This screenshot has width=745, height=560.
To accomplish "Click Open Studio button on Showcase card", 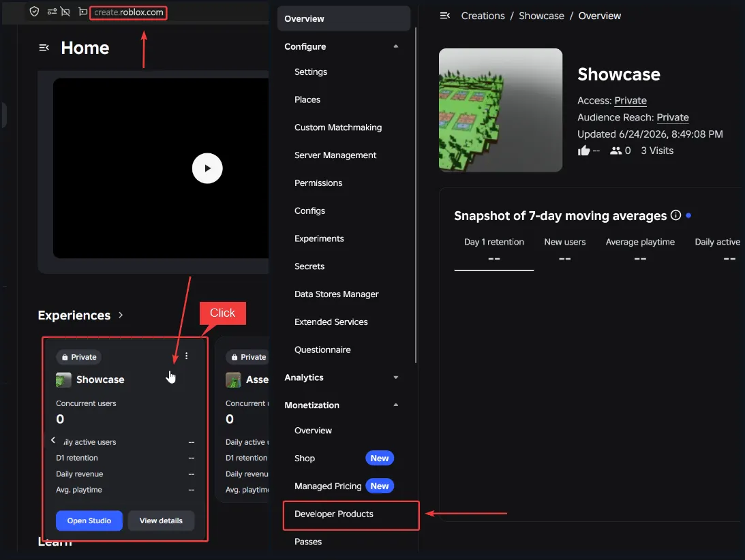I will pos(89,520).
